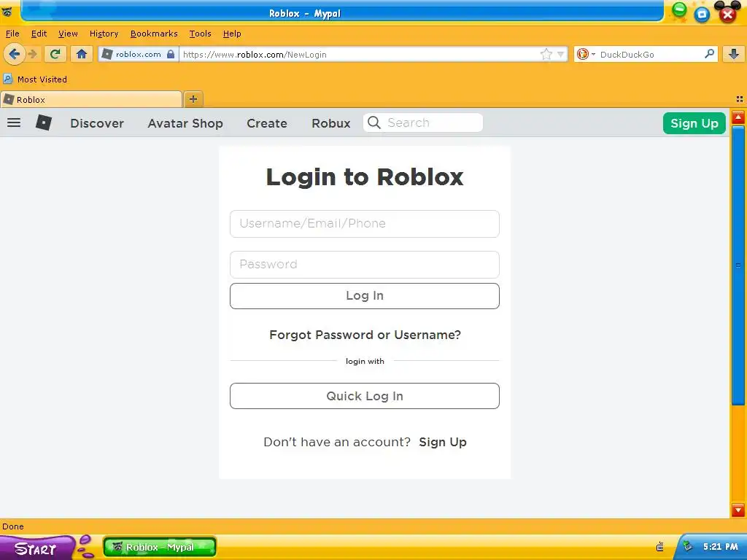Click the Password field

[x=365, y=264]
